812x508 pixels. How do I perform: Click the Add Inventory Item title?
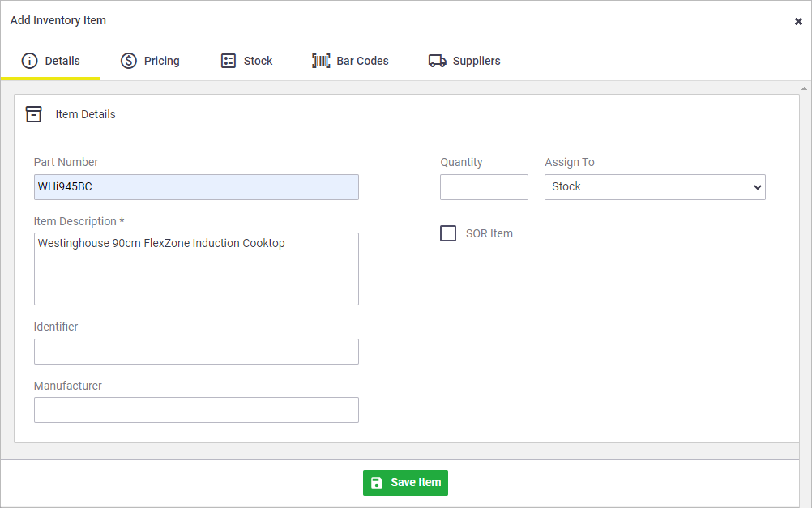(58, 20)
